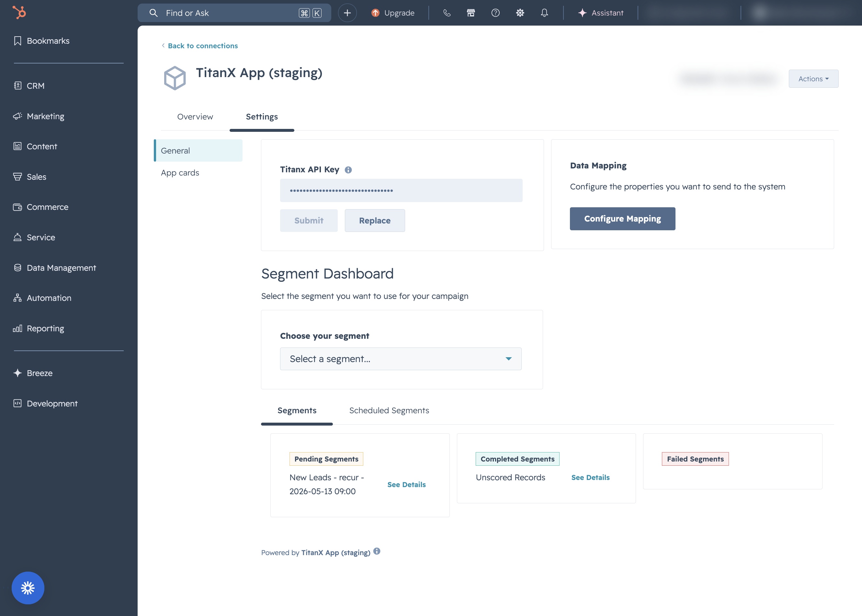The width and height of the screenshot is (862, 616).
Task: Click the Breeze star icon
Action: pyautogui.click(x=17, y=373)
